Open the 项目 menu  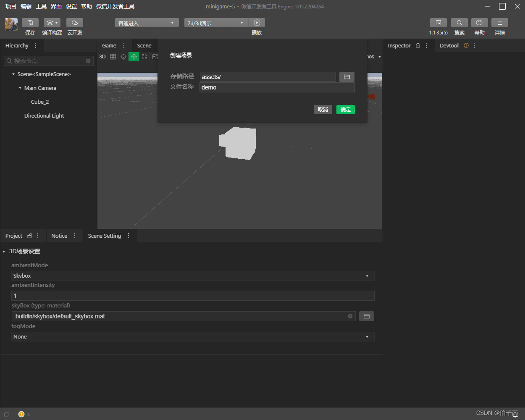[x=11, y=6]
